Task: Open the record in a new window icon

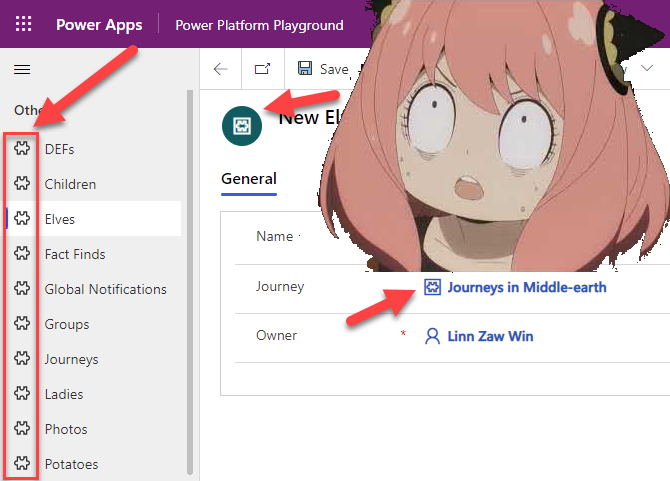Action: click(263, 69)
